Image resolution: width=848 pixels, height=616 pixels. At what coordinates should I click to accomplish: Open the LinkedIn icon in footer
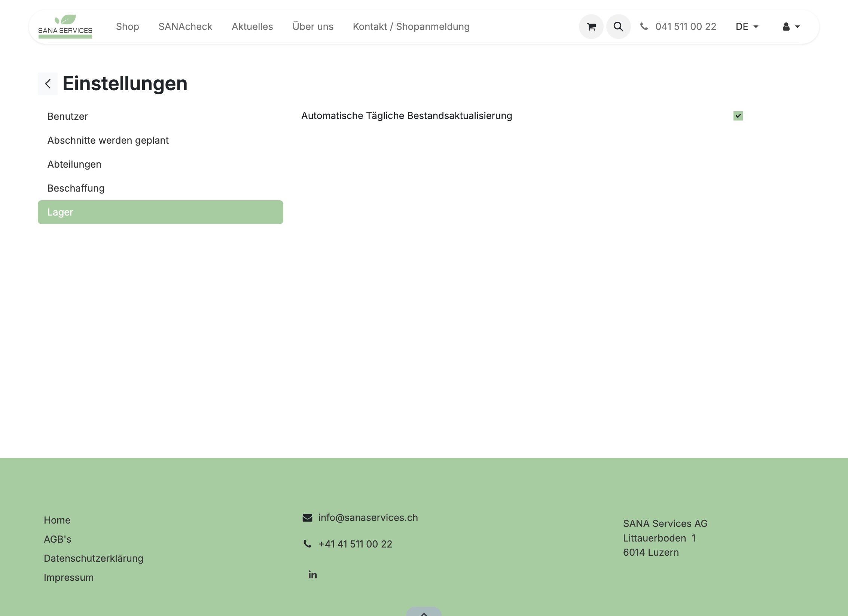(312, 574)
